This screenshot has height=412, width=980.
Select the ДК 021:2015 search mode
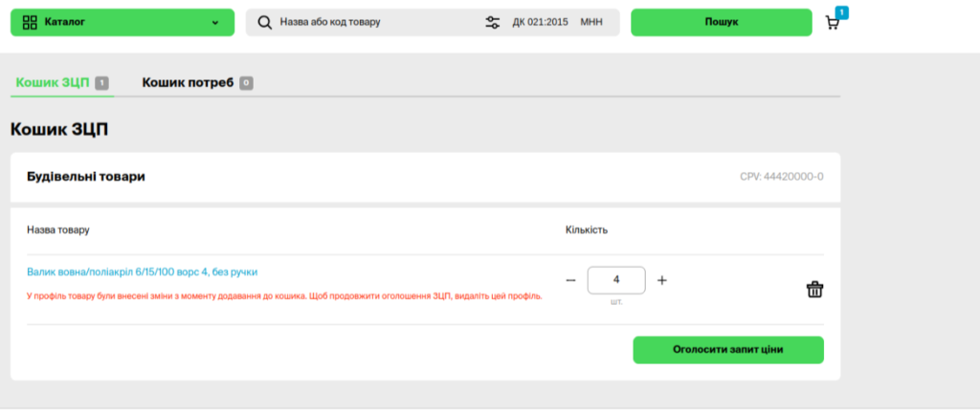(541, 22)
